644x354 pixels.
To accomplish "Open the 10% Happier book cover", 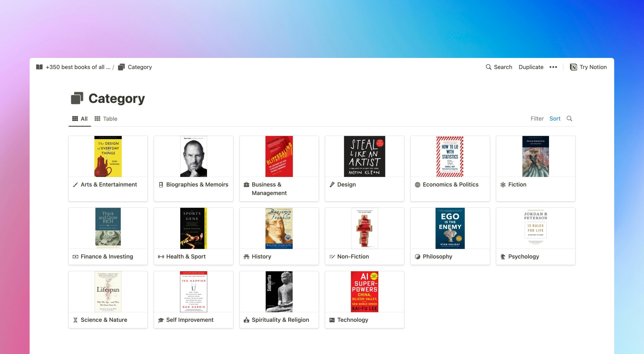I will (x=194, y=292).
